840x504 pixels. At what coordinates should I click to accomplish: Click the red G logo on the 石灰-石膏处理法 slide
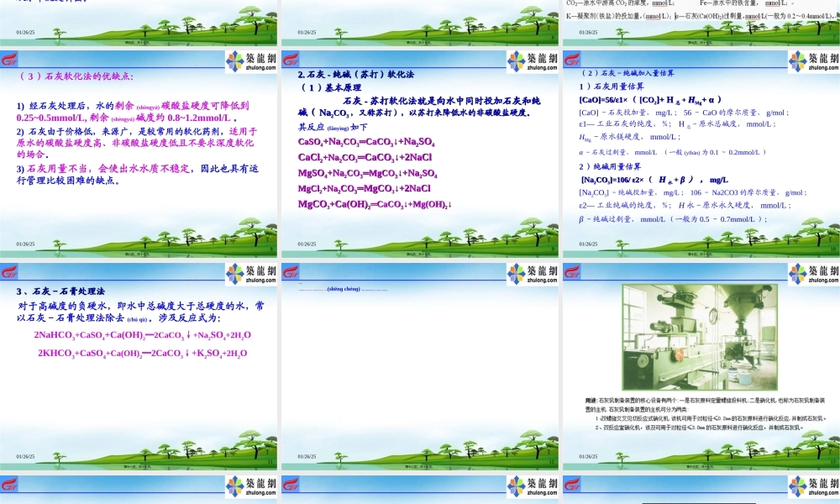click(9, 272)
